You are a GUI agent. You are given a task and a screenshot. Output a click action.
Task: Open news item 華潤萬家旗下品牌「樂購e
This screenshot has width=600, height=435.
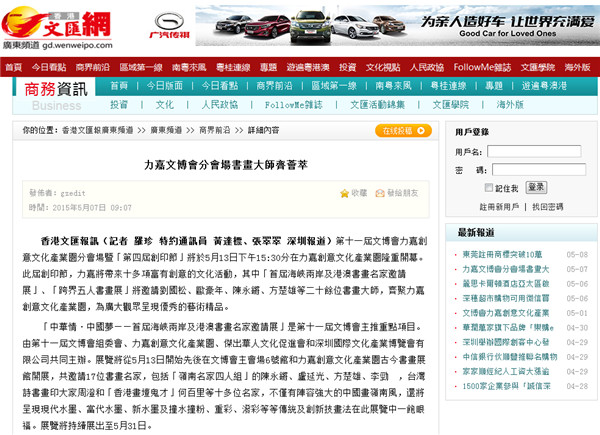coord(508,327)
